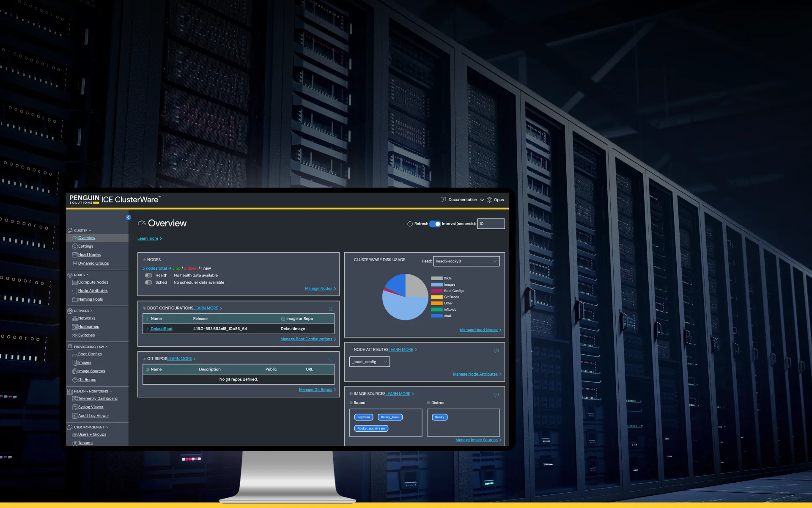The image size is (812, 508).
Task: Click the Syslog Viewer icon
Action: [x=75, y=407]
